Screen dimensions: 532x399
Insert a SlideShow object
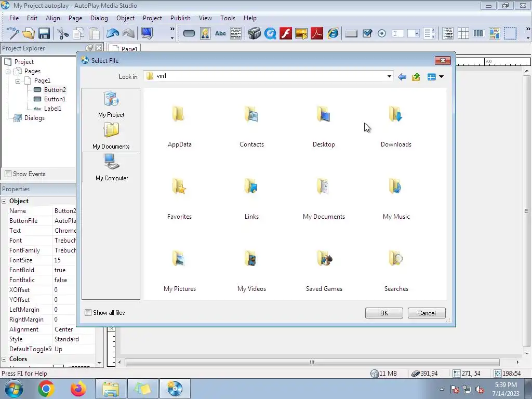(x=301, y=33)
